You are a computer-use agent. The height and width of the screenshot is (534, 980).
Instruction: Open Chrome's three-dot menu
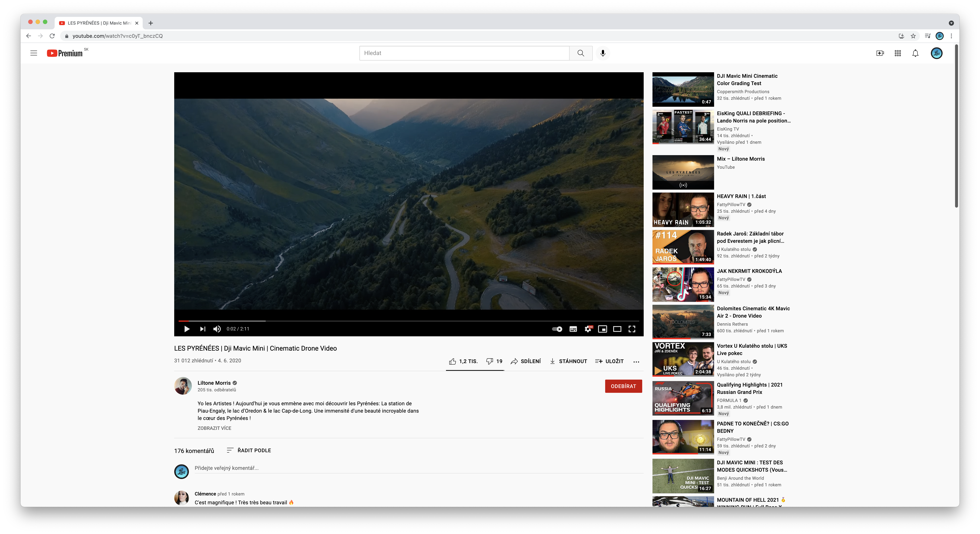[951, 36]
